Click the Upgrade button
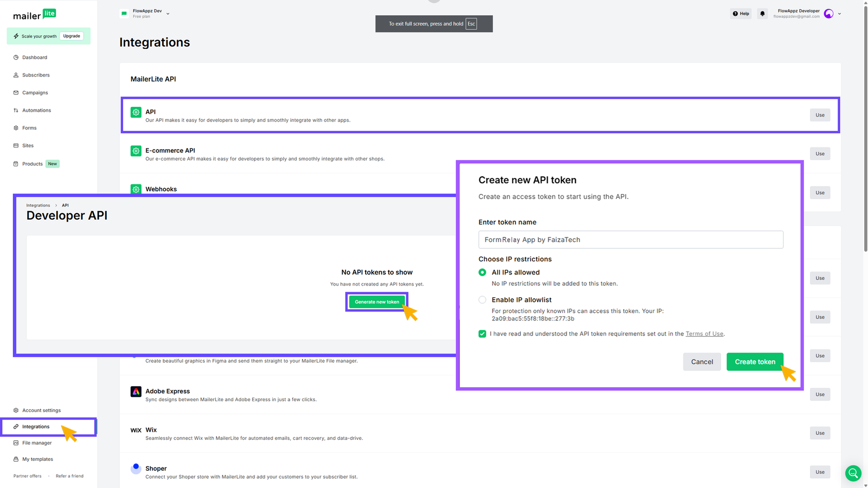 click(72, 36)
